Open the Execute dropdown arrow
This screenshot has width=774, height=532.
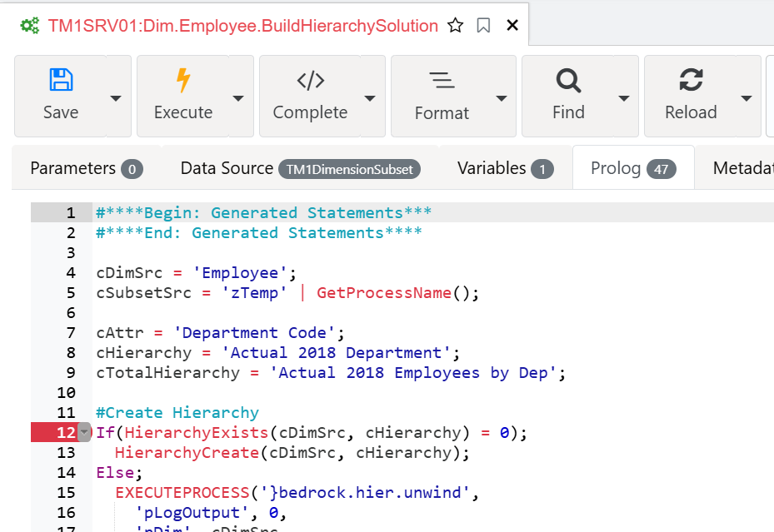(238, 98)
